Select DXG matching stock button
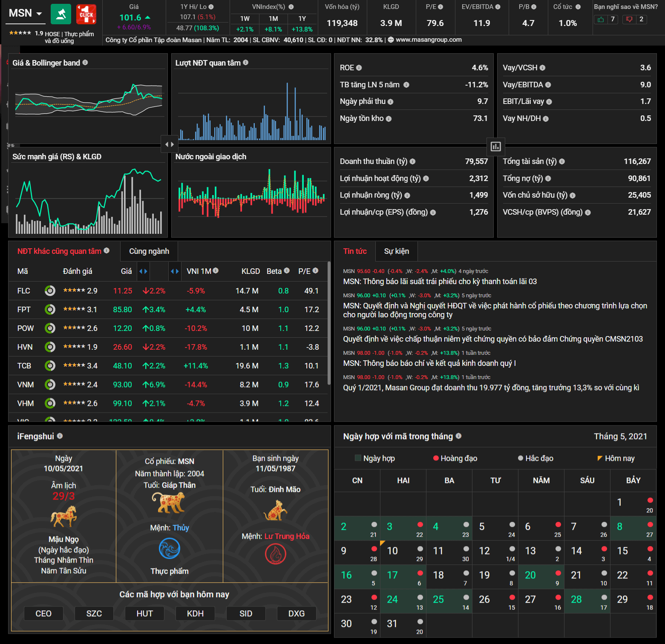Screen dimensions: 665x644 [x=297, y=613]
